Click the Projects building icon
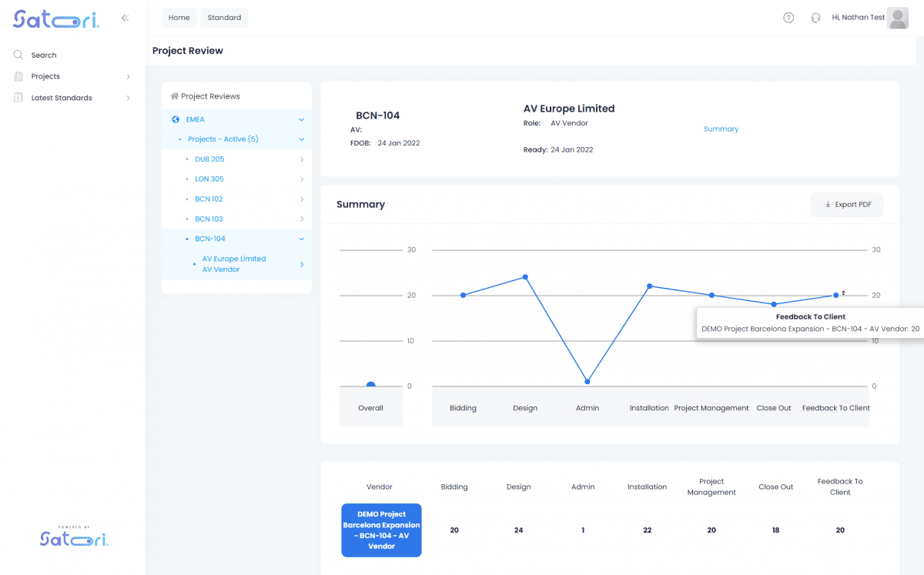The height and width of the screenshot is (575, 924). point(18,76)
